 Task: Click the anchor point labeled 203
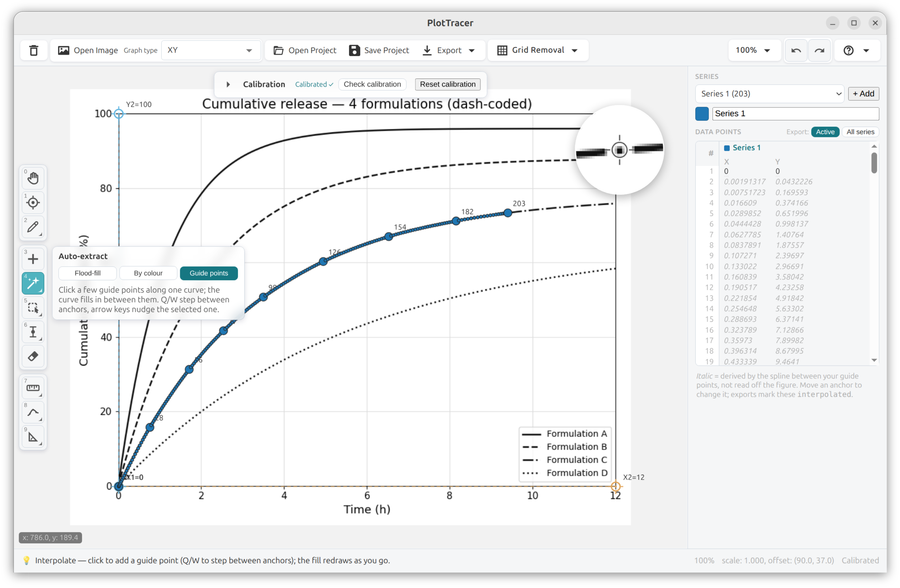[508, 213]
